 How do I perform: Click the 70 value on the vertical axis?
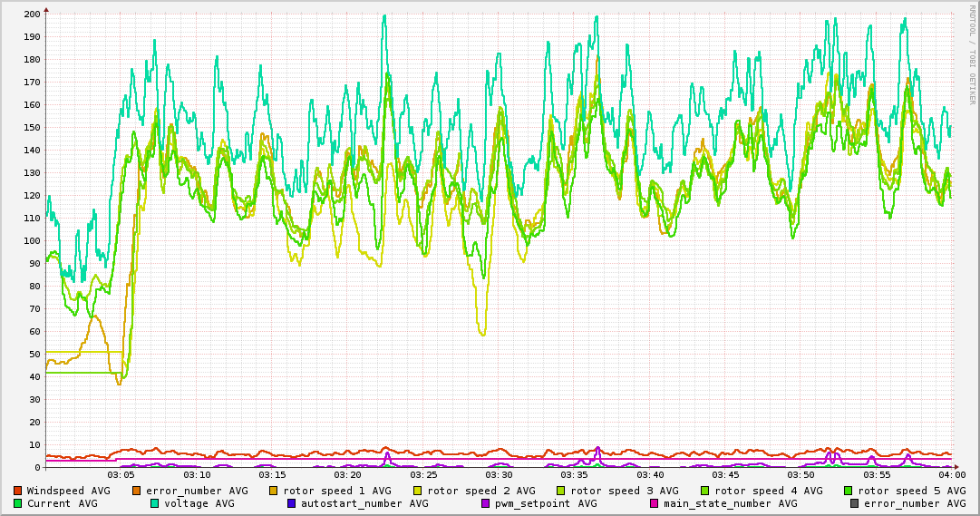[x=34, y=308]
